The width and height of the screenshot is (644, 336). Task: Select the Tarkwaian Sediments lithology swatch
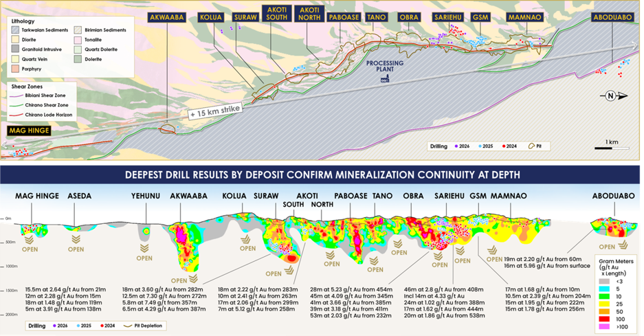[15, 30]
